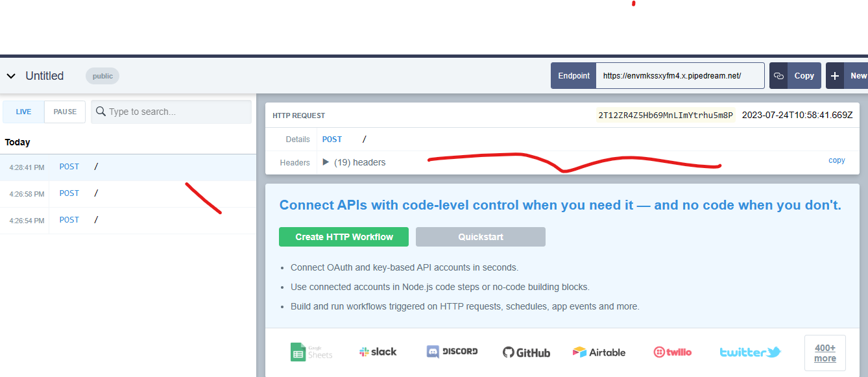868x377 pixels.
Task: Select the GitHub integration icon
Action: [525, 352]
